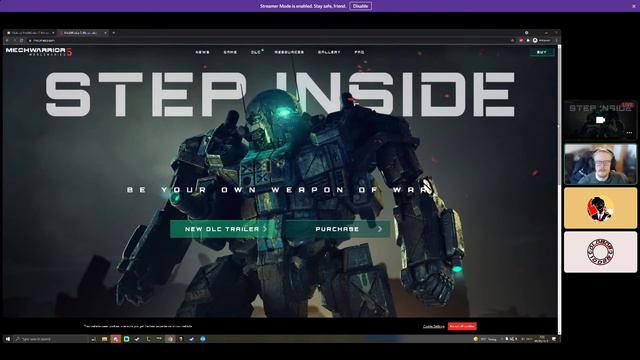Select the webcam participant tile

tap(600, 164)
